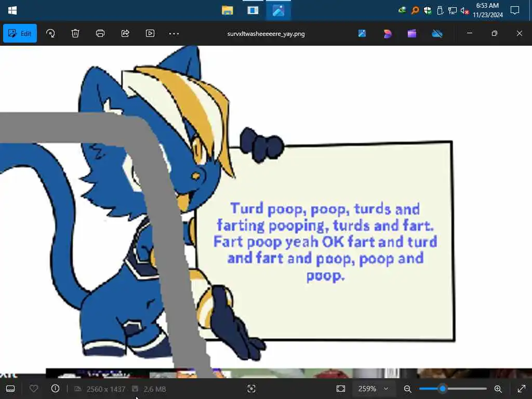Zoom in with the plus magnifier icon
Image resolution: width=532 pixels, height=399 pixels.
point(498,389)
